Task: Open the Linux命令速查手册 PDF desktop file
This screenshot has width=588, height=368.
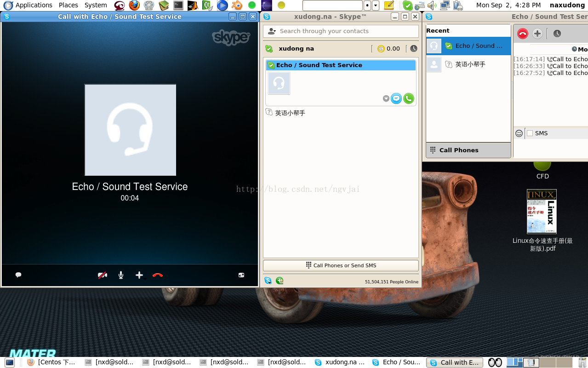Action: (x=542, y=221)
